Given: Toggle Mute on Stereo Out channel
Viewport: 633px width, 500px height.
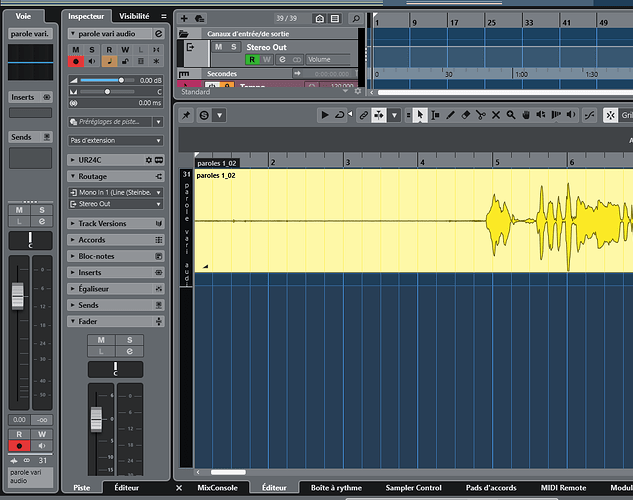Looking at the screenshot, I should pos(218,47).
